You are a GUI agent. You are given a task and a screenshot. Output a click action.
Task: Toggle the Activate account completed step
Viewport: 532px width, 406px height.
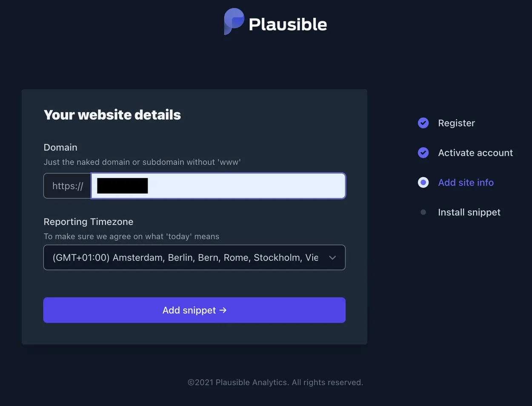[x=423, y=153]
